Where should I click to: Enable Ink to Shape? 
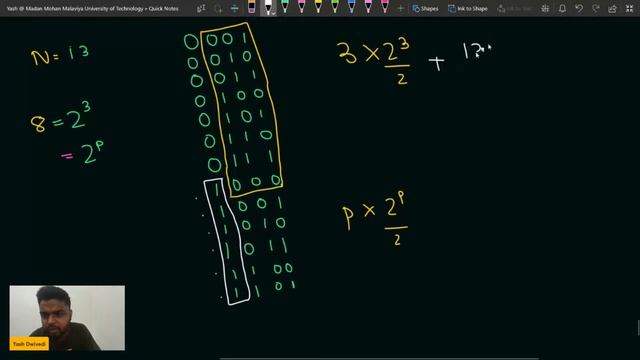coord(468,9)
